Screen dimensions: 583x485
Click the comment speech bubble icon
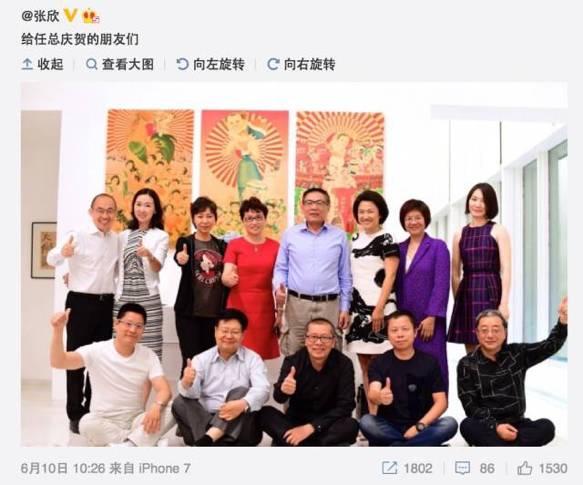coord(463,468)
